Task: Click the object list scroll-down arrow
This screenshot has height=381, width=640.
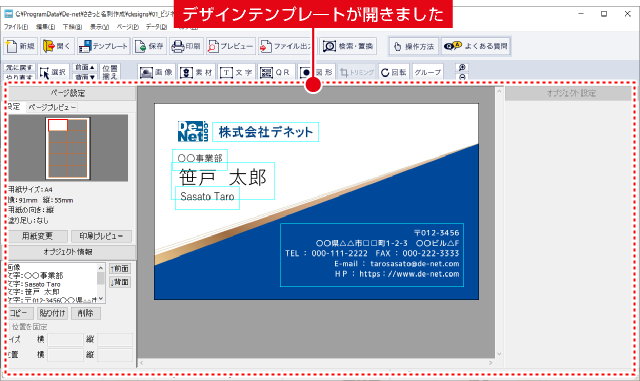Action: coord(101,299)
